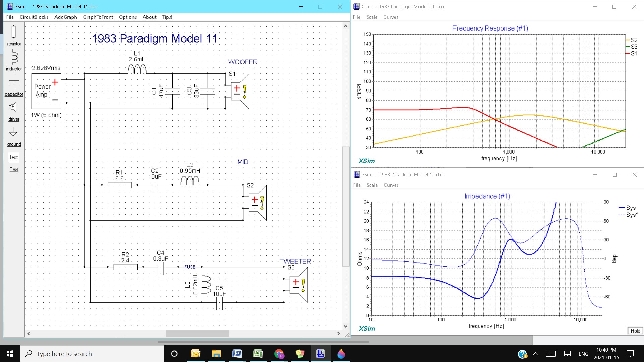Click the Hold button in Impedance graph
This screenshot has width=644, height=362.
(635, 331)
